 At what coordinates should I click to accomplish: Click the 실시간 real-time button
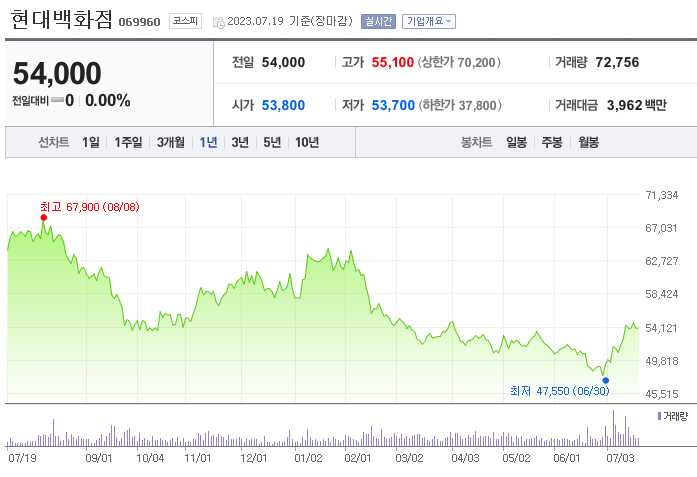click(378, 21)
